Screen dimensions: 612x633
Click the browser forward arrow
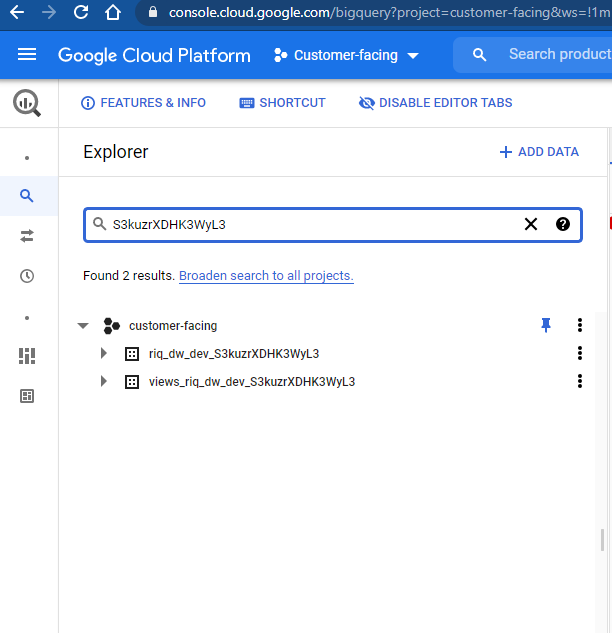[x=49, y=13]
